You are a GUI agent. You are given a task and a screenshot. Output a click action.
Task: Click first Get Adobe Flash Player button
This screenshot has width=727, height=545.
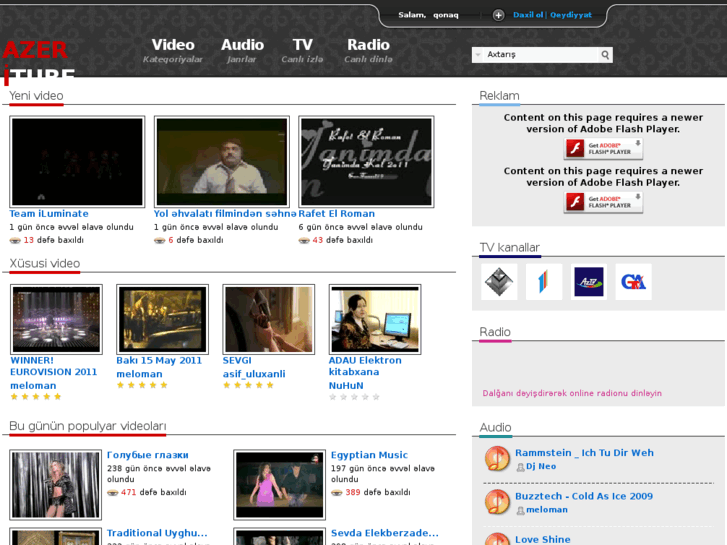click(x=603, y=149)
